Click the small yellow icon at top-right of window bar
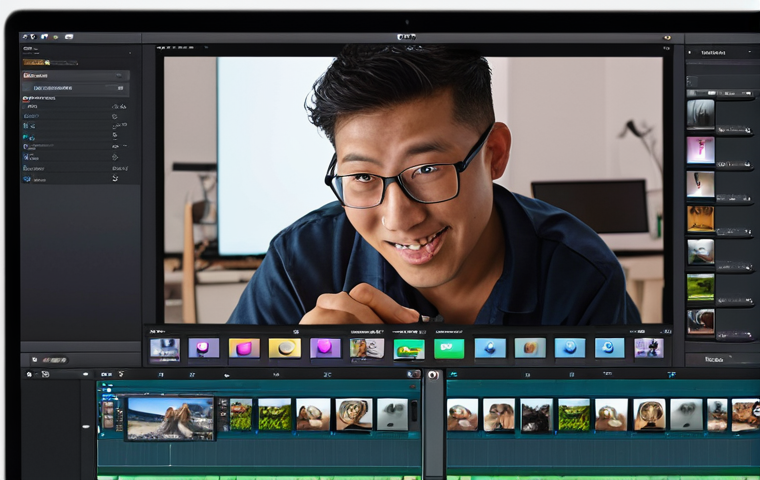The height and width of the screenshot is (480, 760). click(x=667, y=37)
